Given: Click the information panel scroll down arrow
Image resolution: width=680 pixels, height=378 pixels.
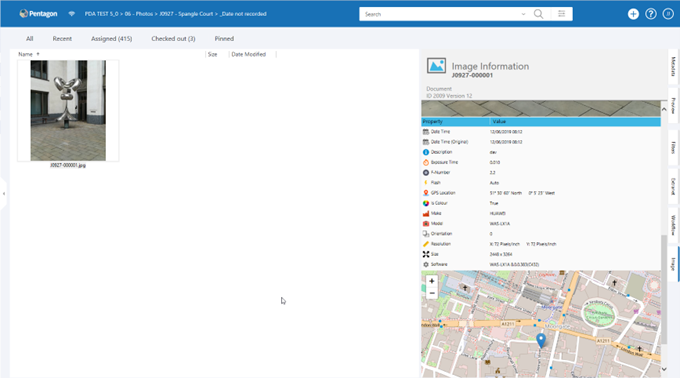Looking at the screenshot, I should [x=664, y=369].
